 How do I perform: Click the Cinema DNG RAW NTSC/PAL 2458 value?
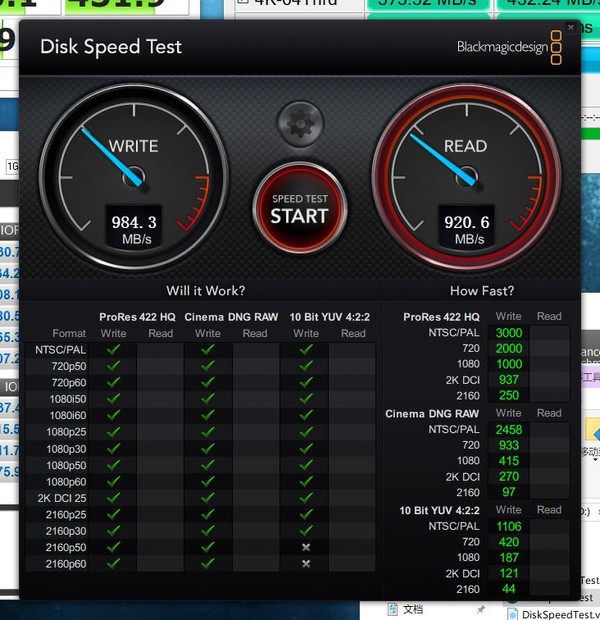508,429
